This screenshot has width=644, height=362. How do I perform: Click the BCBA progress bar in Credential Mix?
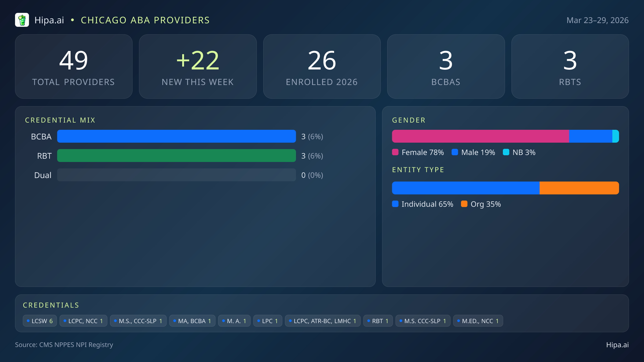point(177,136)
